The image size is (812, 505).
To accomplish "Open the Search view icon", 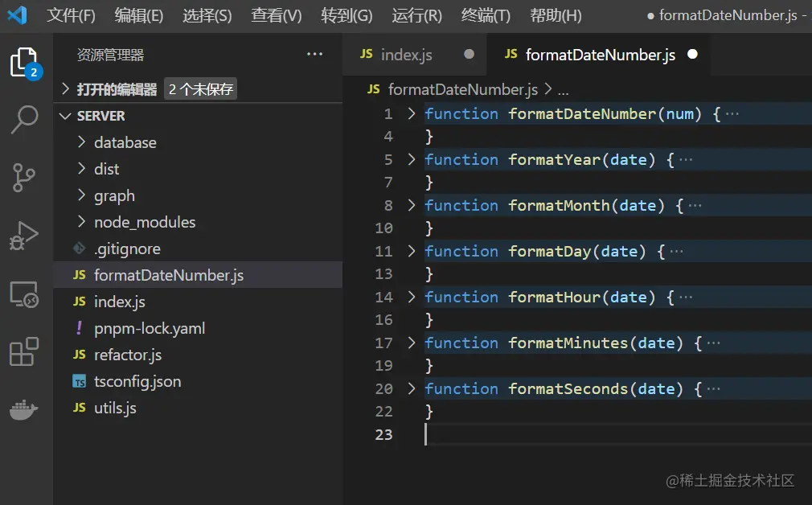I will click(24, 120).
